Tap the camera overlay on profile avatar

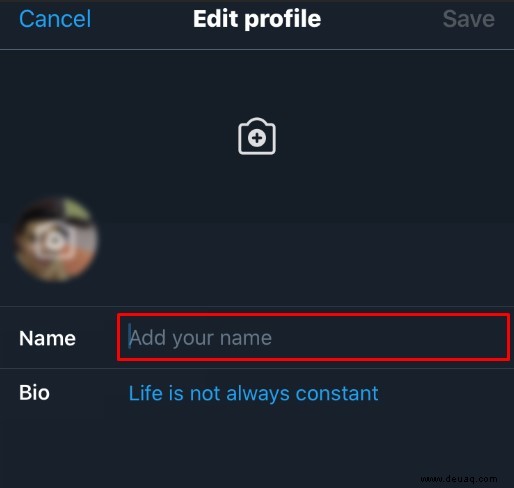(x=56, y=242)
